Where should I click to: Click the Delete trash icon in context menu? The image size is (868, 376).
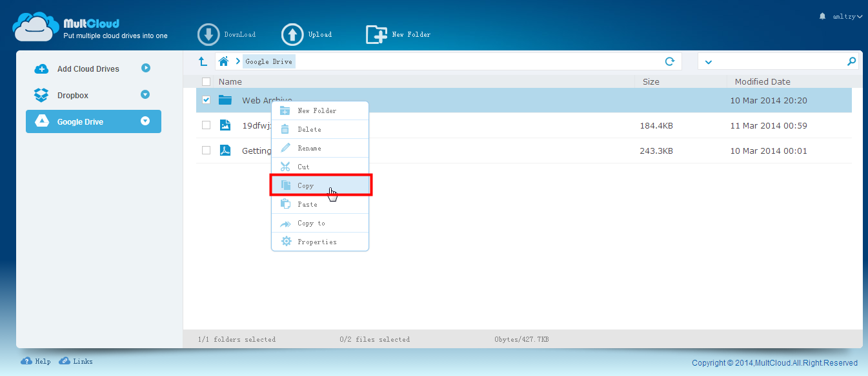(x=285, y=129)
